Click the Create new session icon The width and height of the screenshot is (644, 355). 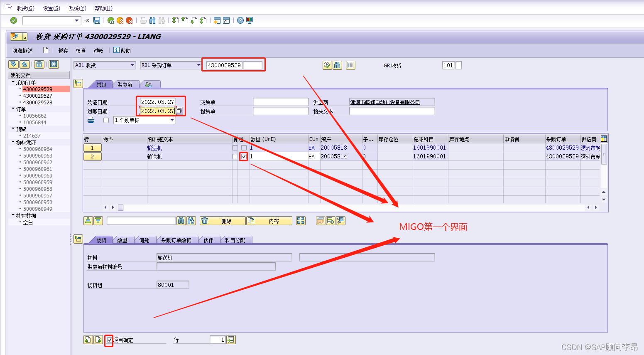point(217,20)
